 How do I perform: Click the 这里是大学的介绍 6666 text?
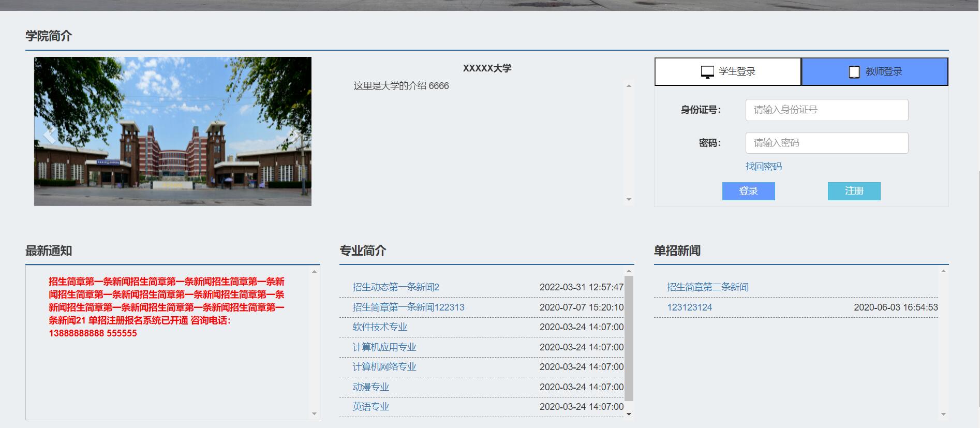tap(401, 86)
